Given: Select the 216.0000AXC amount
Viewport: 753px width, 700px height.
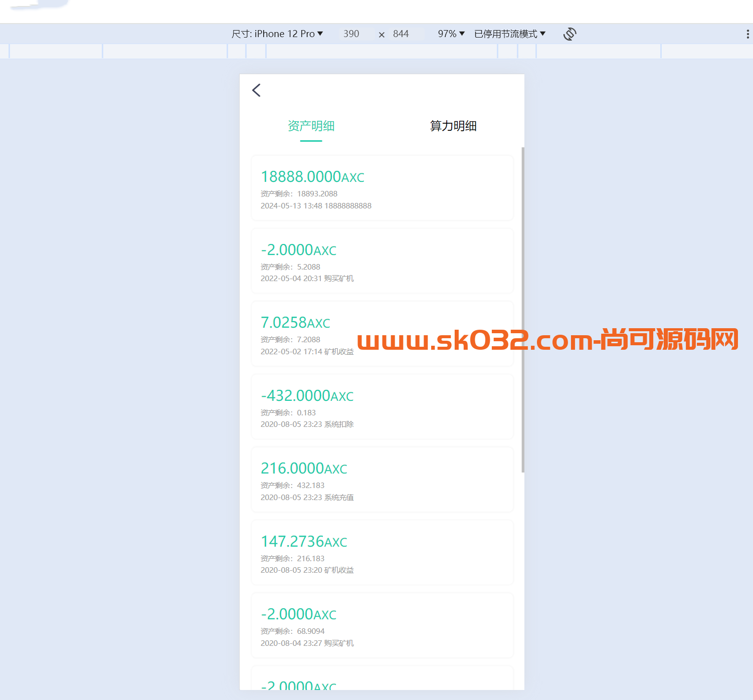Looking at the screenshot, I should tap(304, 468).
